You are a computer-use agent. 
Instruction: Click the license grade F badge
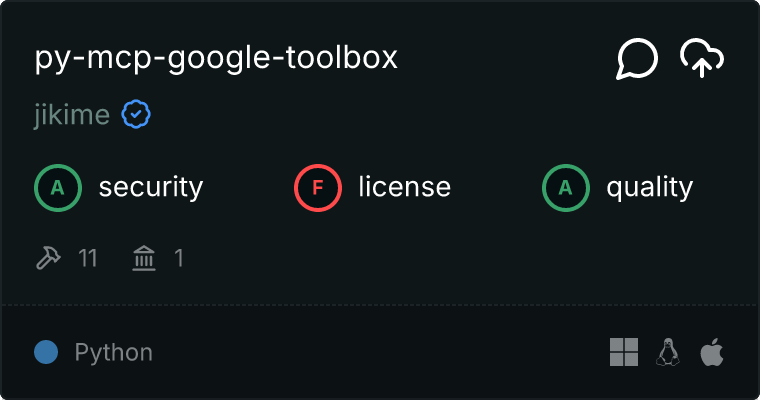318,187
